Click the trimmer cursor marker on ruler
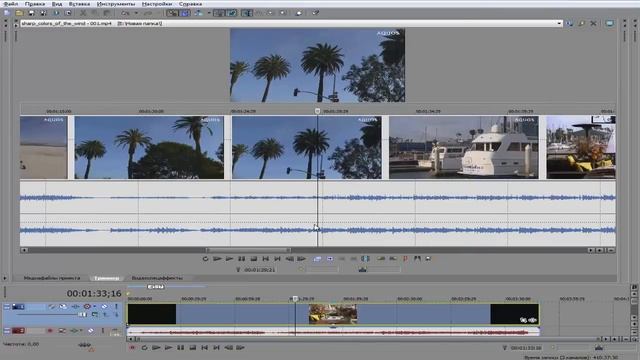This screenshot has height=360, width=640. pos(318,111)
